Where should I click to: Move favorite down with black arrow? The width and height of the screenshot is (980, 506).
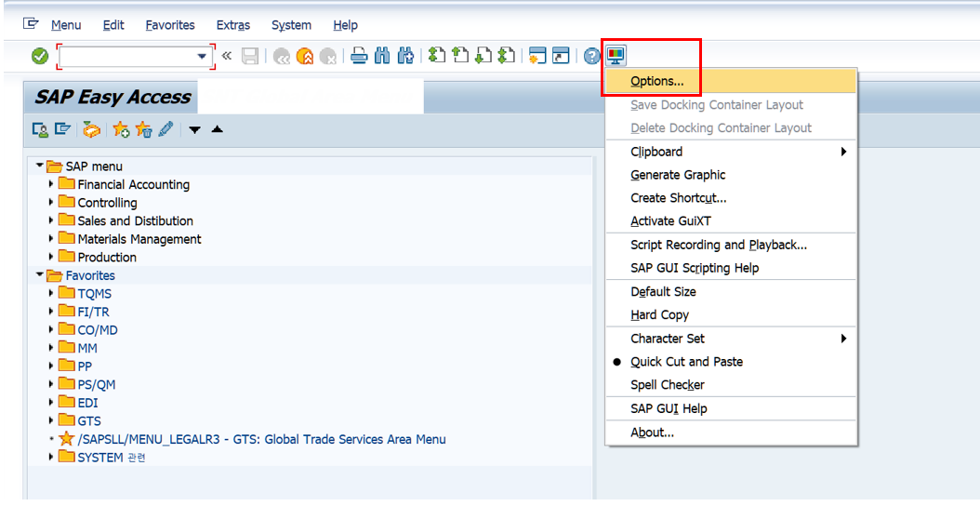[x=195, y=130]
